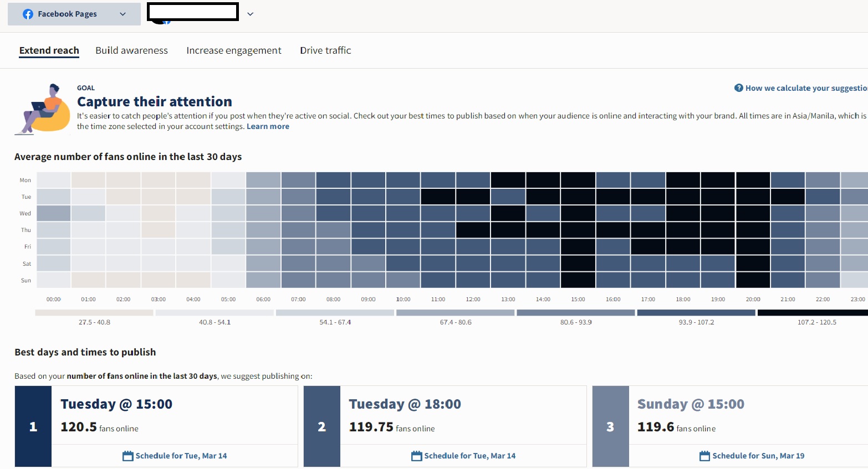This screenshot has width=868, height=469.
Task: Click the "Mon" row label
Action: [x=25, y=180]
